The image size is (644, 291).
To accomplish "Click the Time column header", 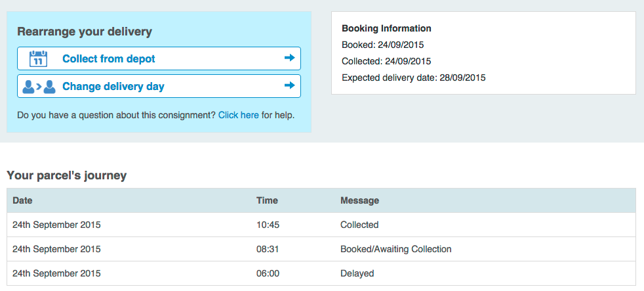I will 267,200.
